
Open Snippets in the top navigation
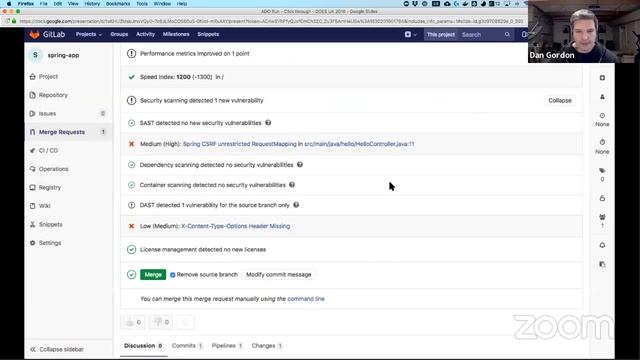click(x=208, y=34)
